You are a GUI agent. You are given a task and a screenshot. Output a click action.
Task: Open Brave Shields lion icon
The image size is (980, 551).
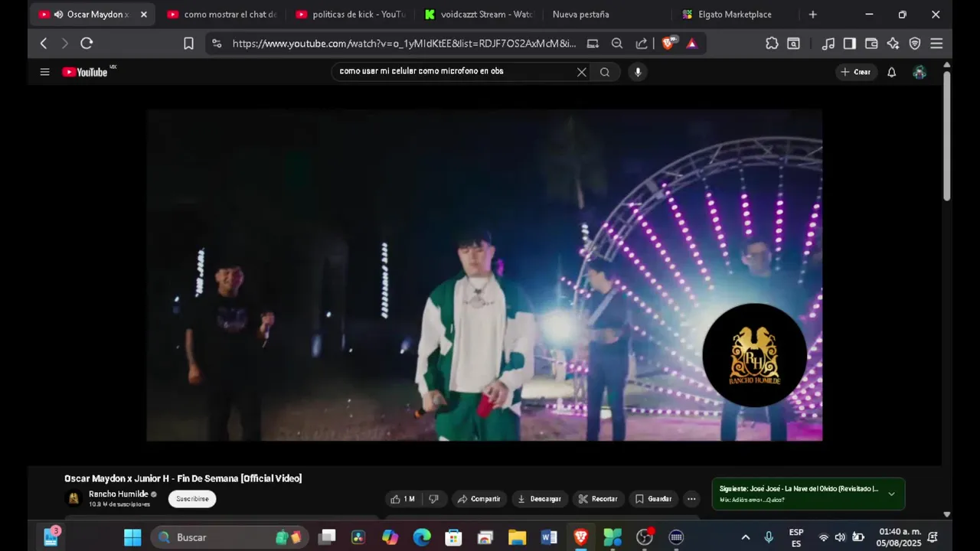668,44
